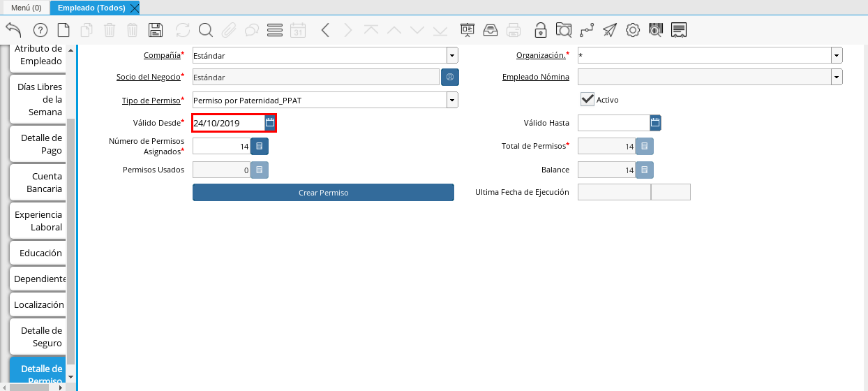This screenshot has height=391, width=868.
Task: Expand the Organización dropdown arrow
Action: (837, 55)
